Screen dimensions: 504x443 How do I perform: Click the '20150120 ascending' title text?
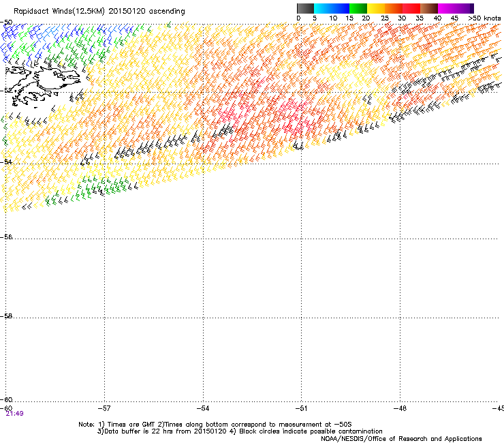[147, 12]
